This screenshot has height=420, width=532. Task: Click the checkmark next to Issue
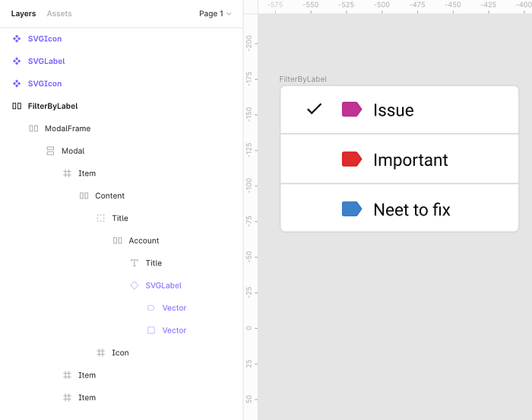click(x=314, y=109)
